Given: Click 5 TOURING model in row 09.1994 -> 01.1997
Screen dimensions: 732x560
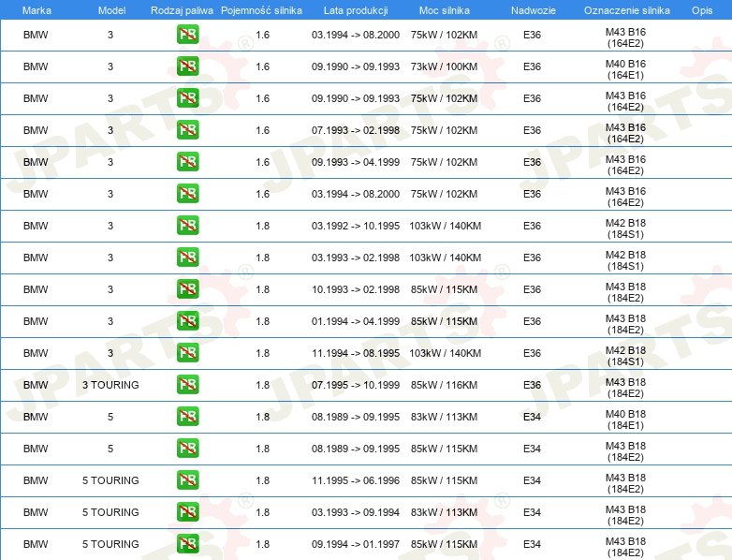Looking at the screenshot, I should (x=110, y=544).
